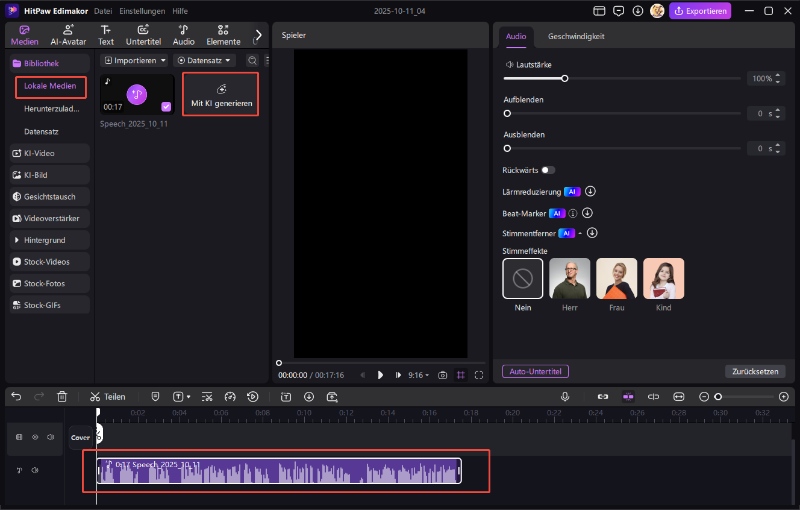Click the microphone voice-over record icon
This screenshot has width=800, height=510.
point(565,396)
